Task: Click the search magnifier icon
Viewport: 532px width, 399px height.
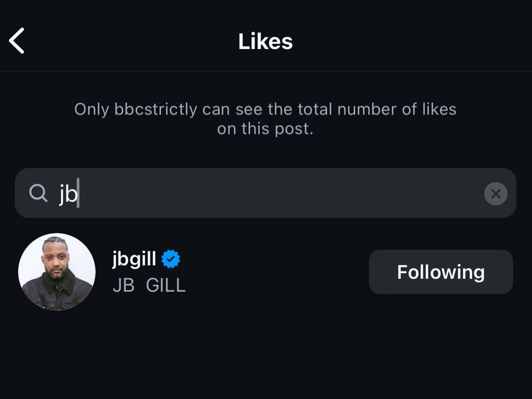Action: pyautogui.click(x=38, y=193)
